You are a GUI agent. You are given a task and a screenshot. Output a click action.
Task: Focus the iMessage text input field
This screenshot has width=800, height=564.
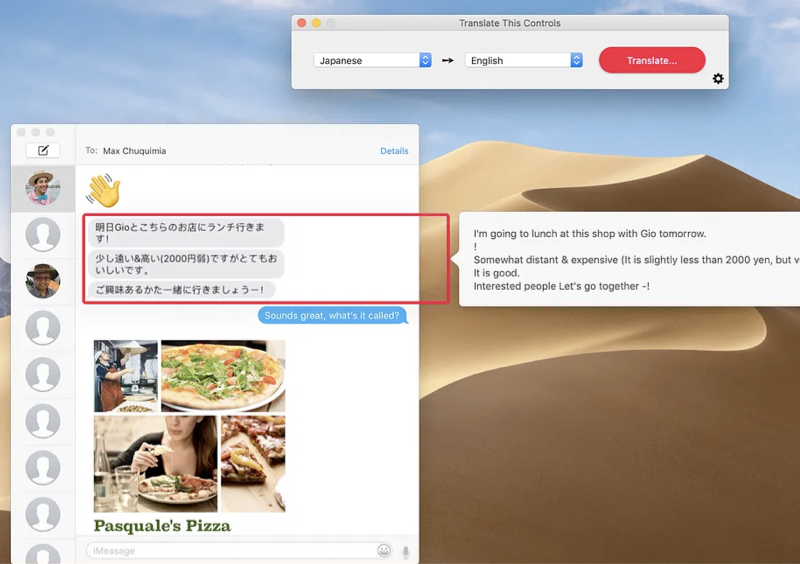(x=239, y=551)
